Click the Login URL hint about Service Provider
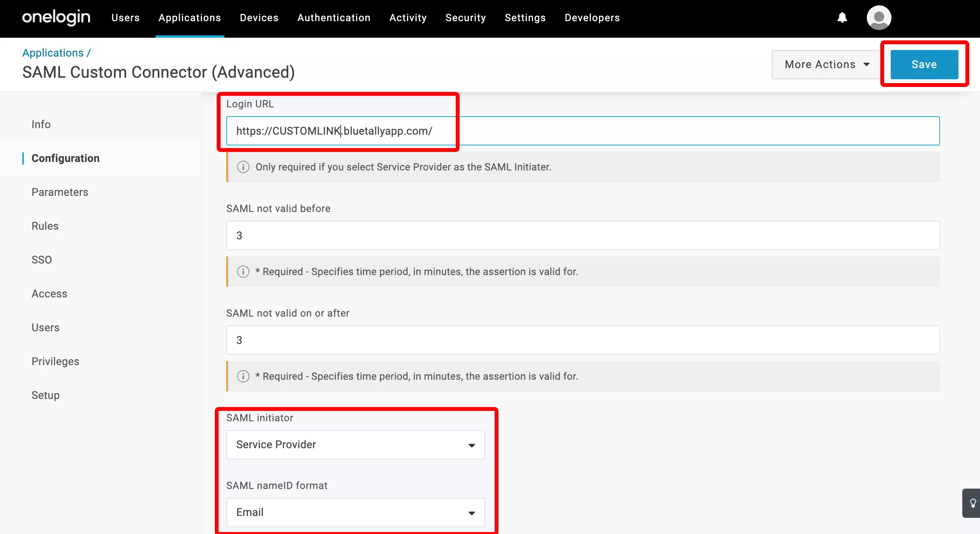The height and width of the screenshot is (534, 980). pyautogui.click(x=403, y=167)
